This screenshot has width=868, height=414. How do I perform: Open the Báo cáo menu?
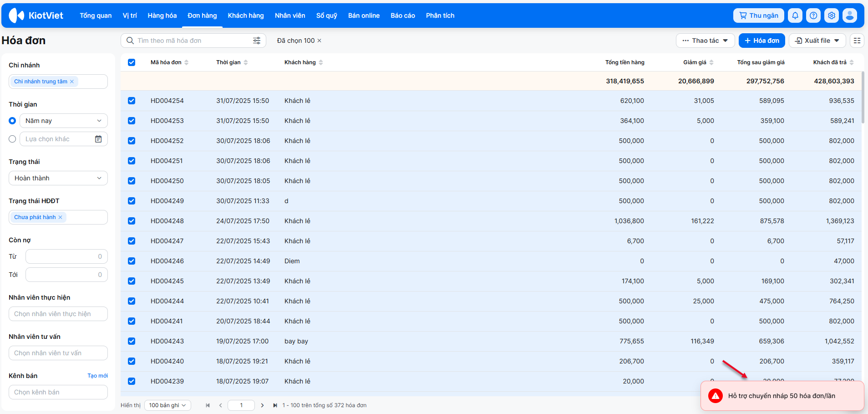point(402,15)
